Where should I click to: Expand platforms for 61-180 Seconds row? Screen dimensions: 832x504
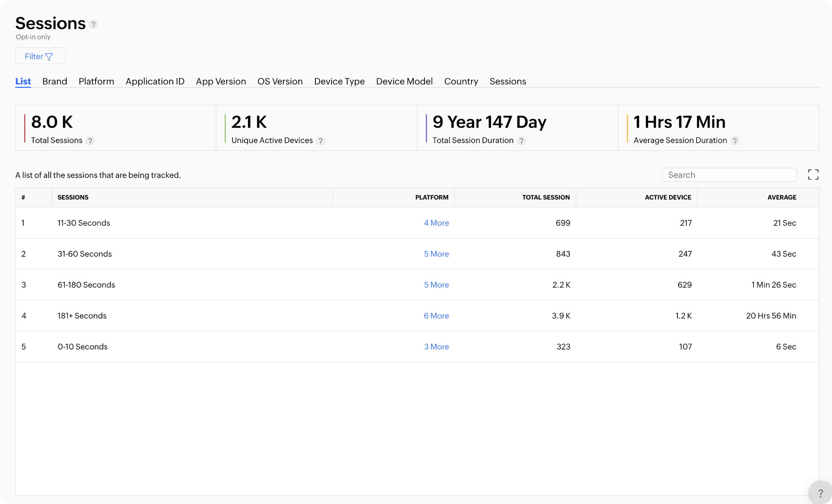(436, 284)
